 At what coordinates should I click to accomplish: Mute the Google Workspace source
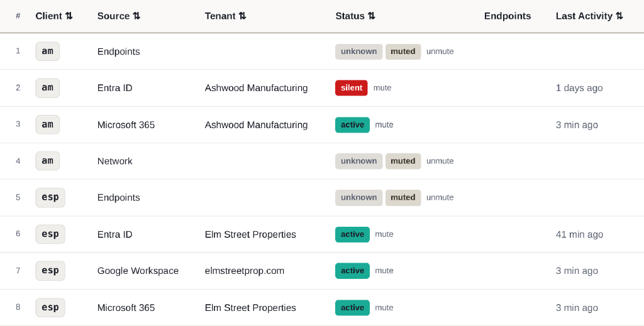[x=384, y=271]
